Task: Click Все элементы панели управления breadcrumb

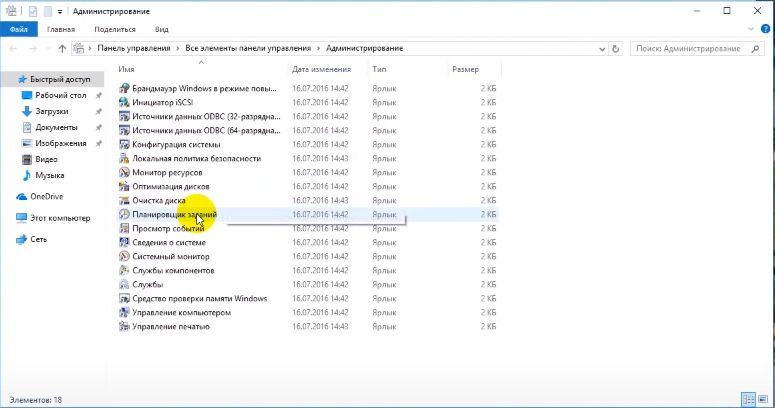Action: tap(248, 48)
